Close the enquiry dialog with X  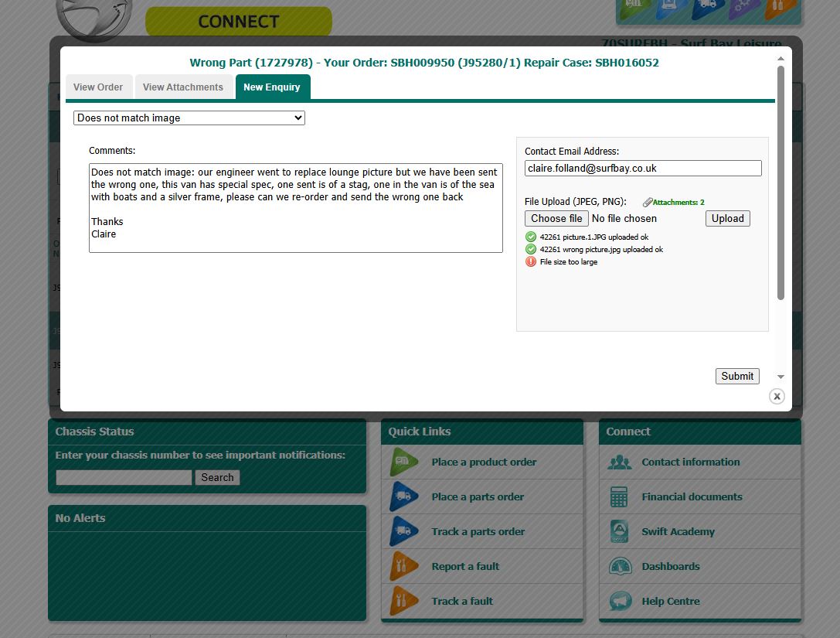click(777, 396)
